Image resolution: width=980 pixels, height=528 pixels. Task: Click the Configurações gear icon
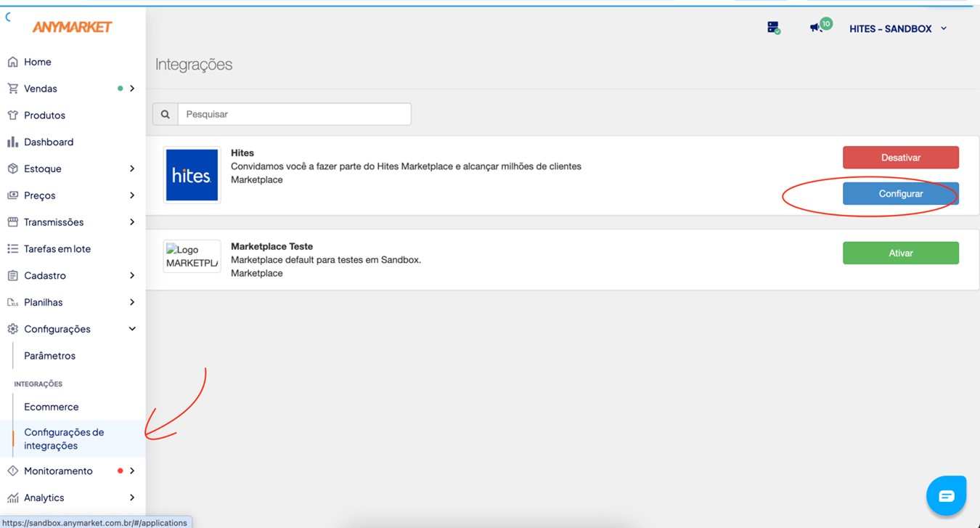12,329
